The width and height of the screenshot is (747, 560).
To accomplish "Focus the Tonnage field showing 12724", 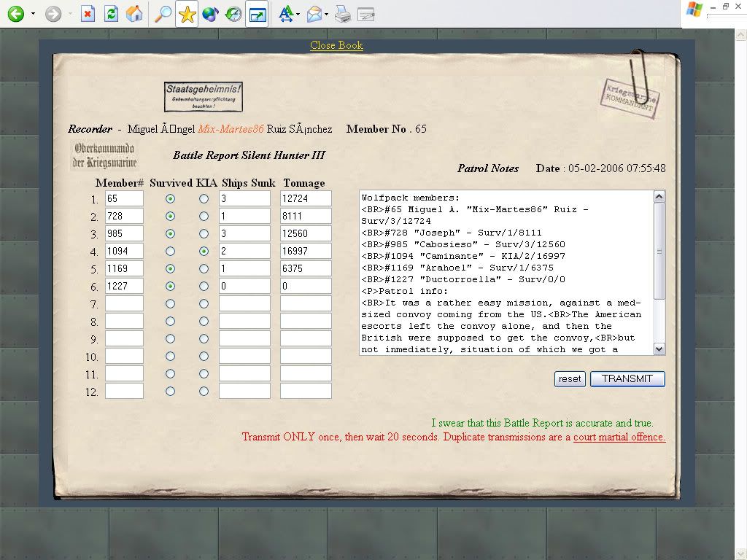I will point(306,198).
